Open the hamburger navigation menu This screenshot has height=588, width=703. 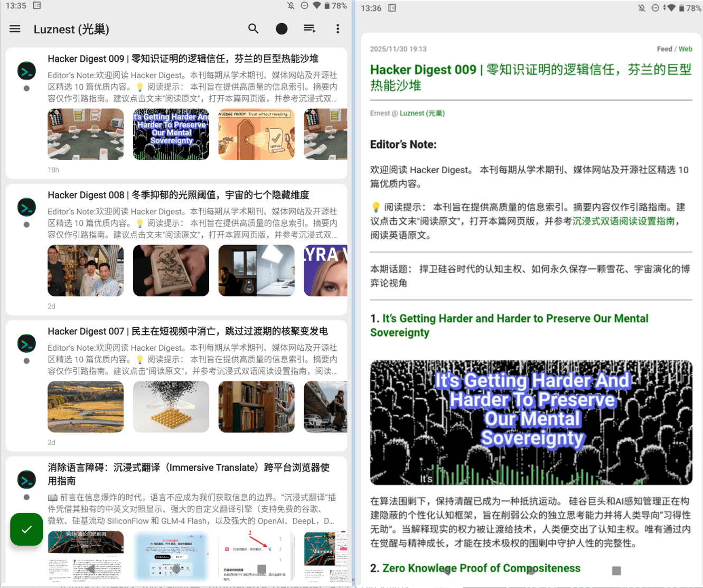tap(15, 29)
